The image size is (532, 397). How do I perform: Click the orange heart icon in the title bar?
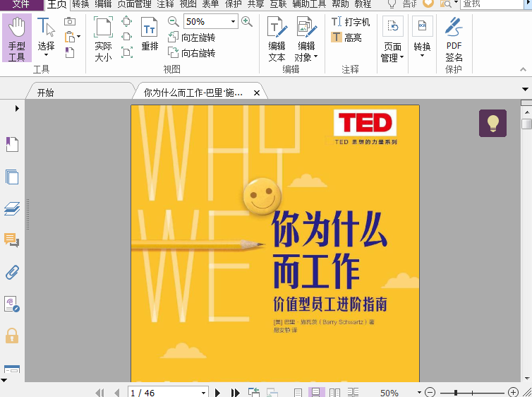point(428,4)
